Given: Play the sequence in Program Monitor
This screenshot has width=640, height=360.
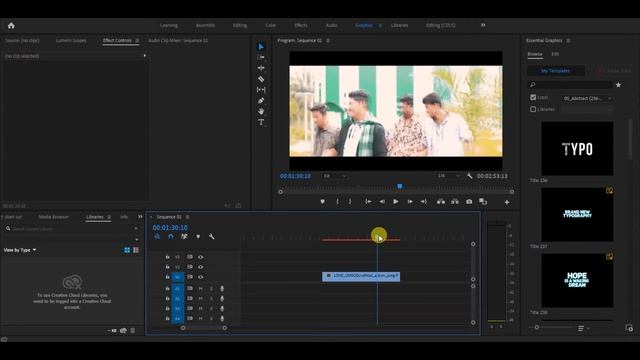Looking at the screenshot, I should (396, 202).
